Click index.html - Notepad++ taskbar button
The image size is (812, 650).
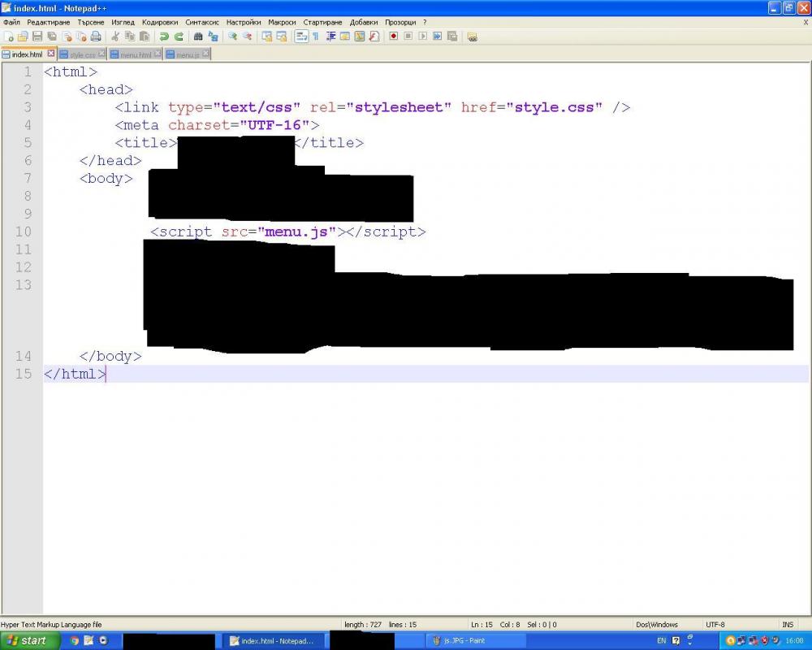275,641
